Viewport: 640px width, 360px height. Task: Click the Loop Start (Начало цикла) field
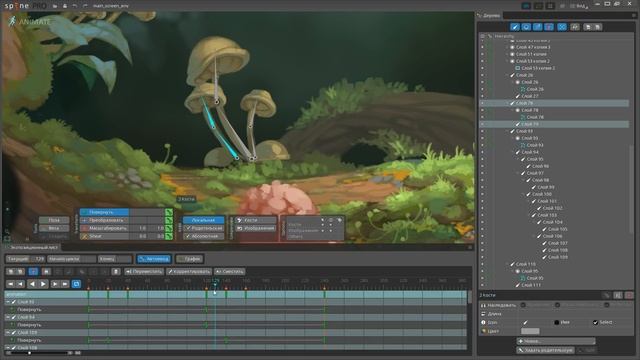click(71, 259)
